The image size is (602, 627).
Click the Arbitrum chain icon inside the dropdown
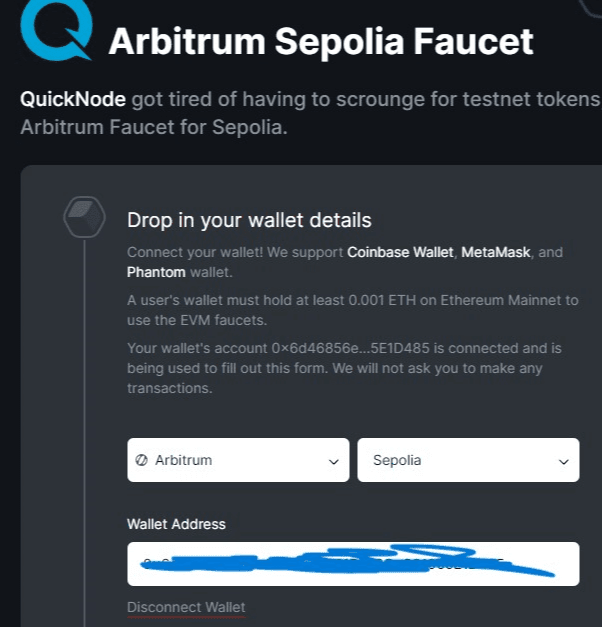tap(142, 461)
